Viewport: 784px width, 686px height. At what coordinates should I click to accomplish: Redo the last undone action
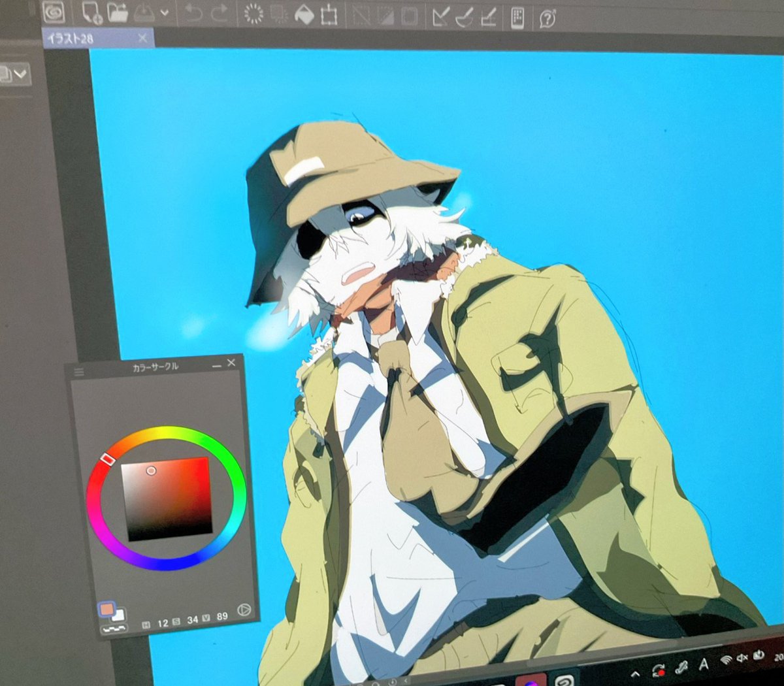(220, 14)
